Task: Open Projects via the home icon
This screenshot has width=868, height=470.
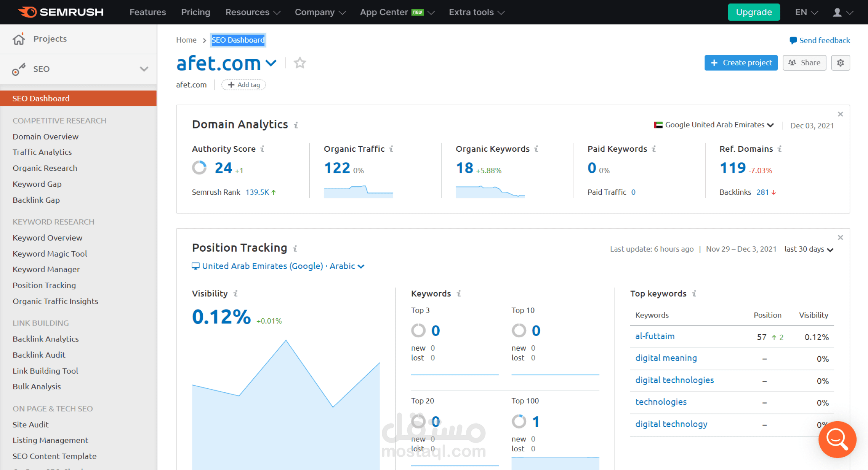Action: tap(19, 39)
